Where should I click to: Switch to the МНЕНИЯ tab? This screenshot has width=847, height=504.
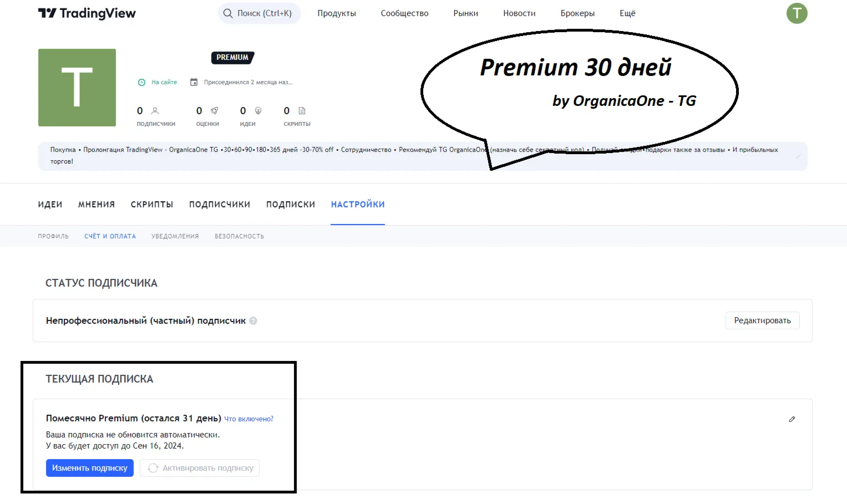click(97, 205)
